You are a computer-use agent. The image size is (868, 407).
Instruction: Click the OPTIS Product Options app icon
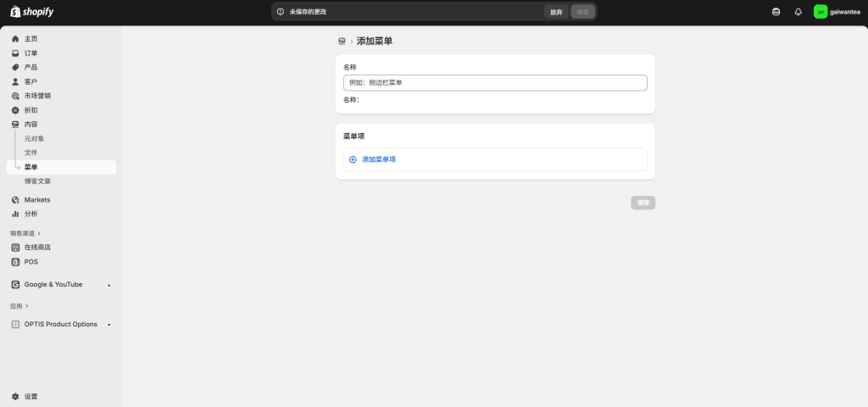(x=15, y=325)
